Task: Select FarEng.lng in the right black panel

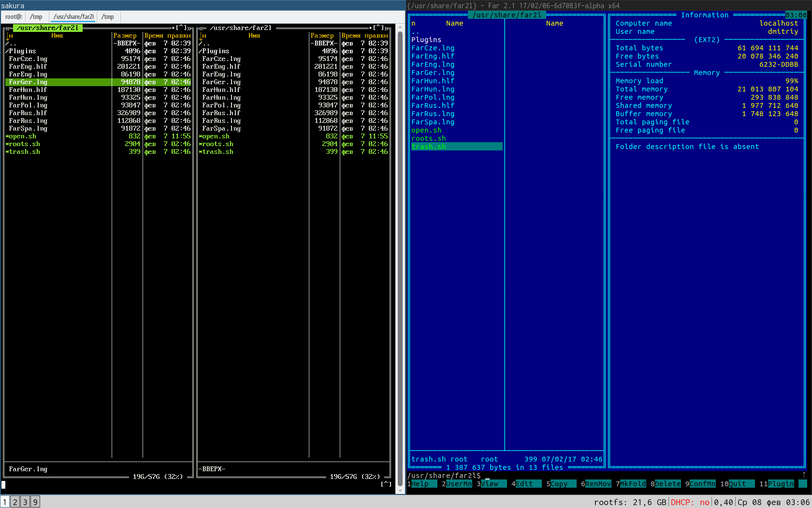Action: point(221,75)
